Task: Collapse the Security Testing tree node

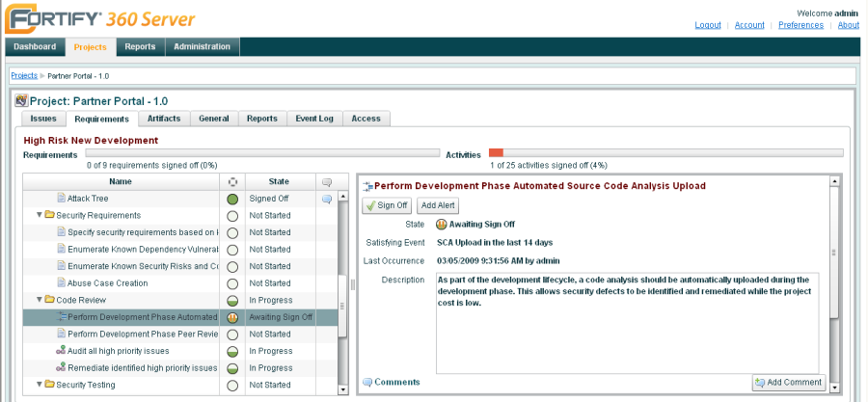Action: 39,385
